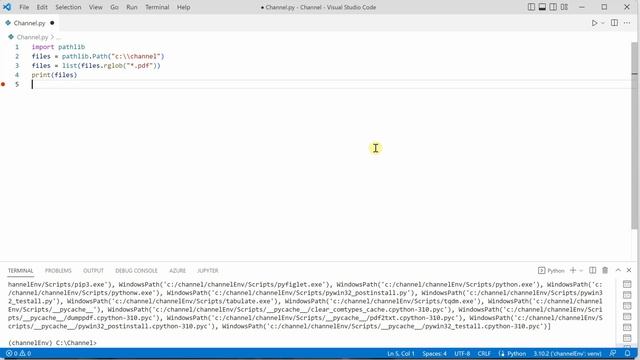Switch to the OUTPUT panel tab
The height and width of the screenshot is (360, 640).
(93, 271)
